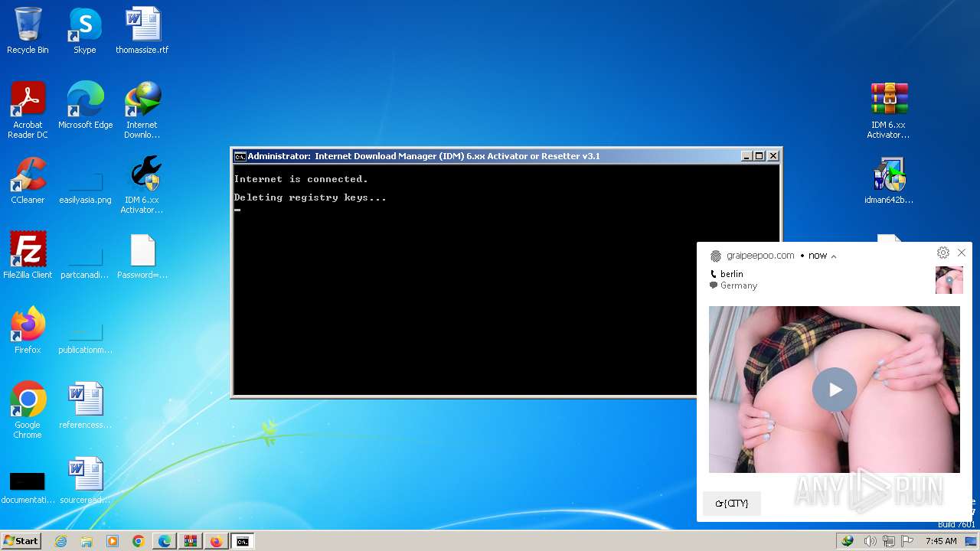The width and height of the screenshot is (980, 551).
Task: Launch Skype from the desktop
Action: (x=84, y=31)
